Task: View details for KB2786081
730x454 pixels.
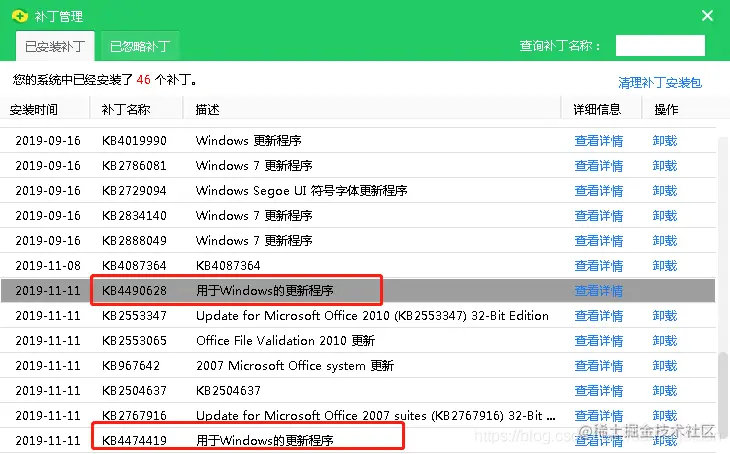Action: 598,166
